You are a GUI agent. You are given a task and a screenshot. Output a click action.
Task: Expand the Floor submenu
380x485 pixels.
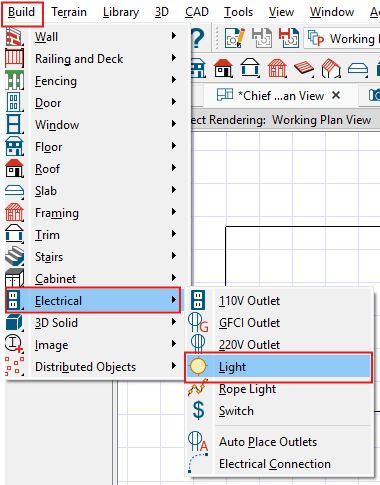pyautogui.click(x=174, y=146)
